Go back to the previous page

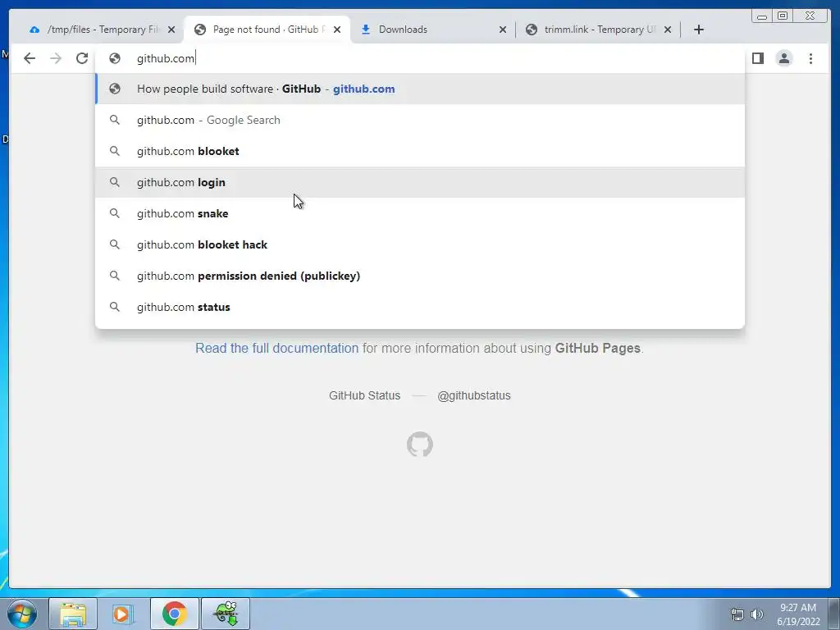tap(30, 58)
